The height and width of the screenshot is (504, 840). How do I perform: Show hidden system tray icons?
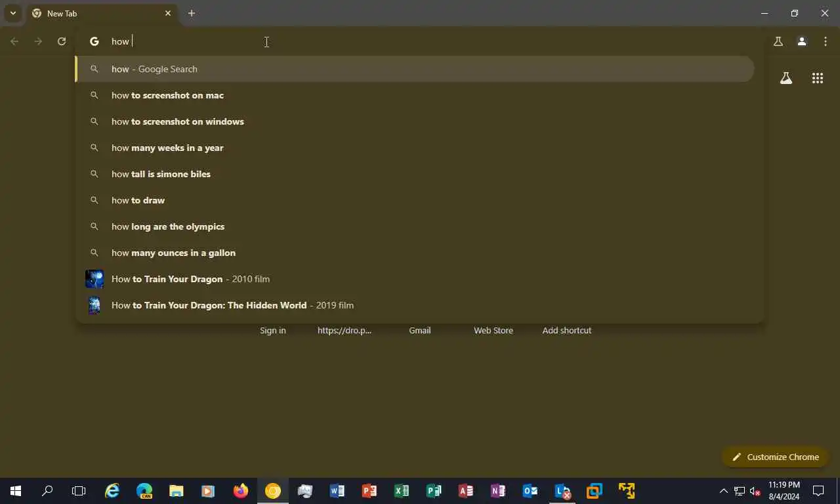723,491
